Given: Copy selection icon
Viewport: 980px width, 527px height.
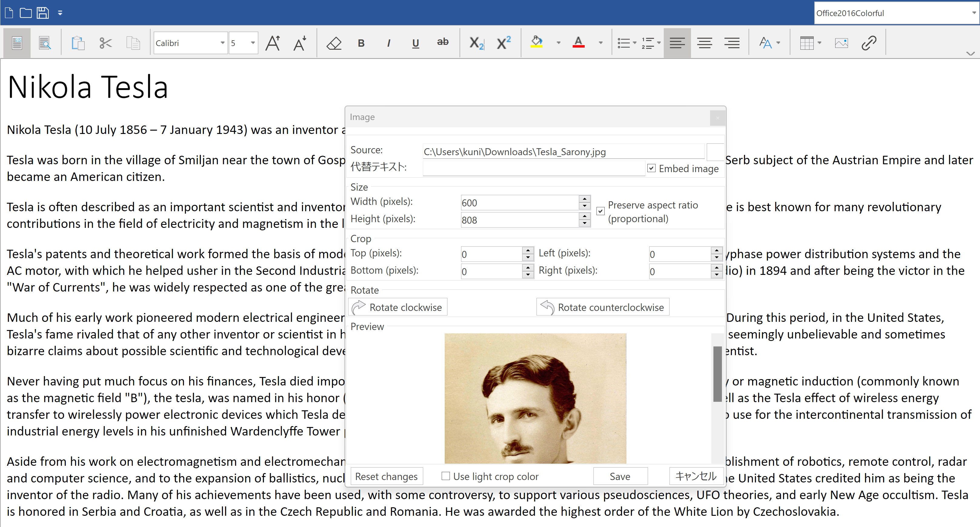Looking at the screenshot, I should (133, 43).
